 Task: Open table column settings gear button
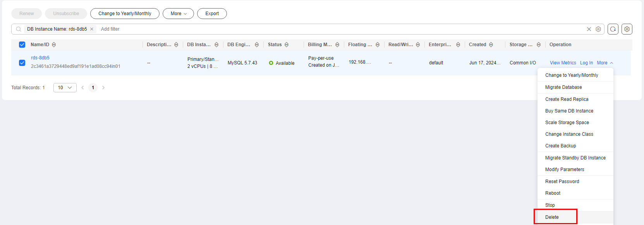(x=627, y=29)
